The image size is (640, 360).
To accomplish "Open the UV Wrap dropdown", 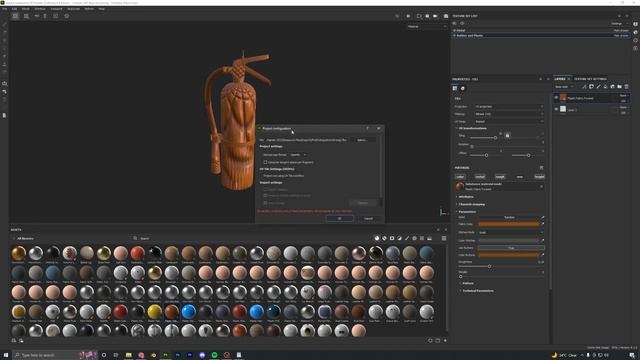I will (x=509, y=121).
